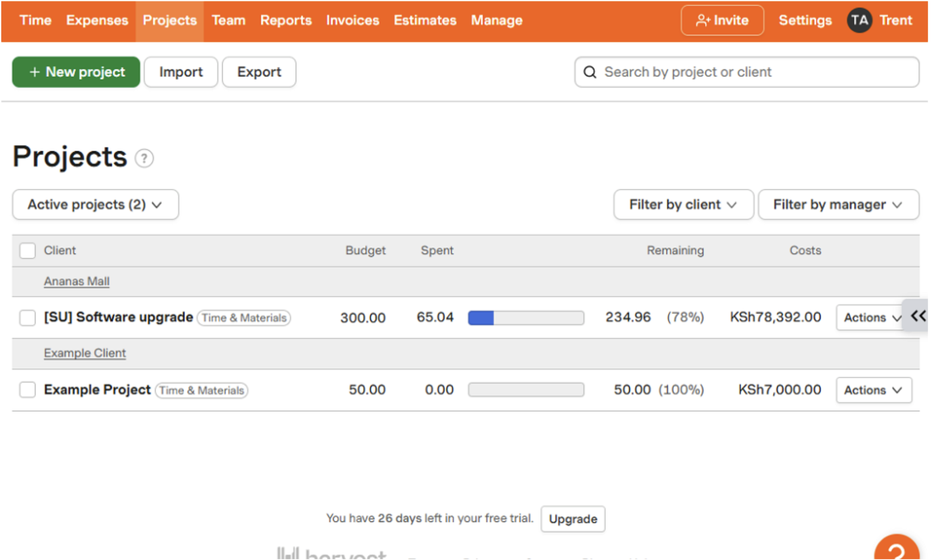Image resolution: width=932 pixels, height=560 pixels.
Task: Click the Invite person icon
Action: pyautogui.click(x=703, y=20)
